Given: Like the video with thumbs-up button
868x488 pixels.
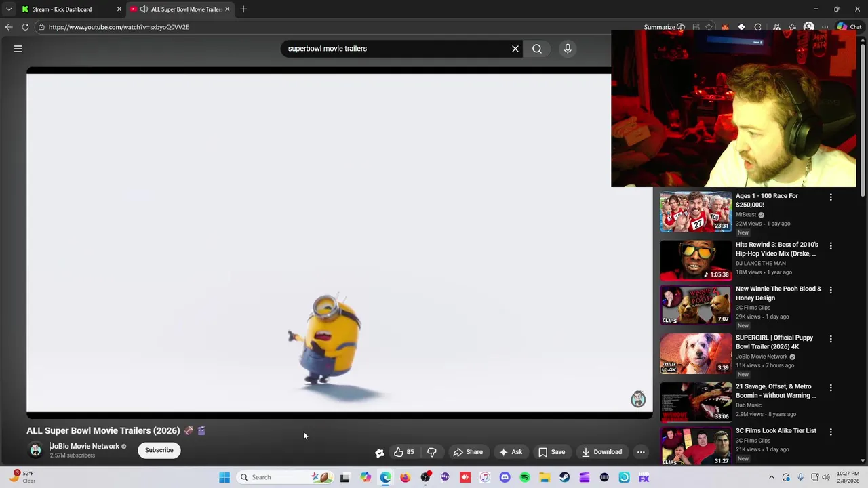Looking at the screenshot, I should pyautogui.click(x=404, y=452).
